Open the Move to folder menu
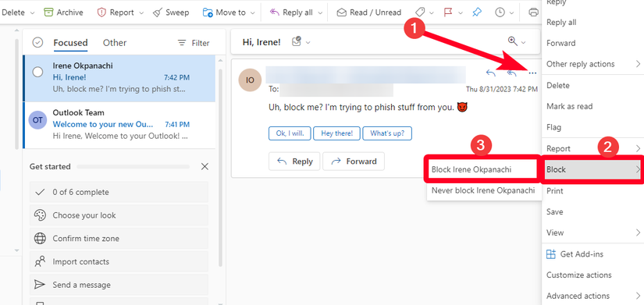This screenshot has height=305, width=644. (224, 12)
